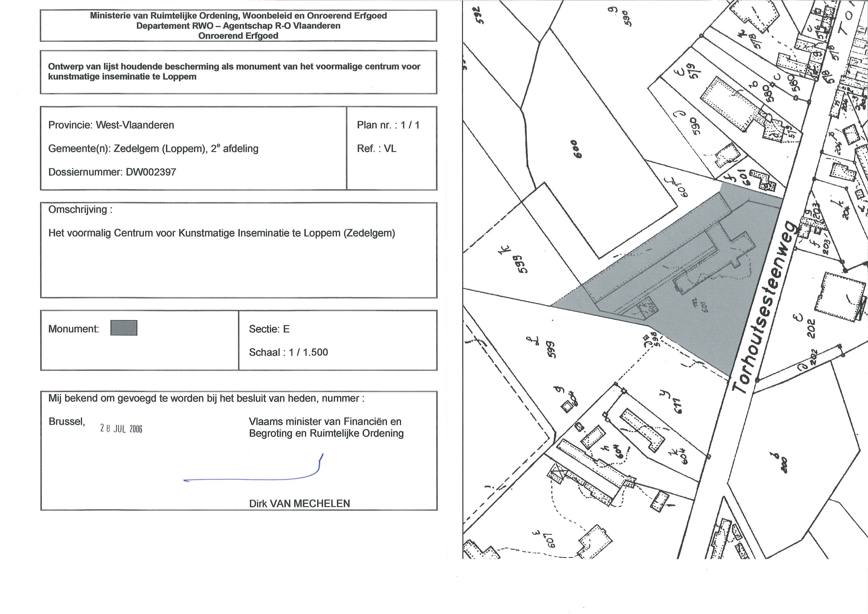Image resolution: width=868 pixels, height=614 pixels.
Task: Click the Dossiernummer DW002397 text
Action: pos(112,172)
